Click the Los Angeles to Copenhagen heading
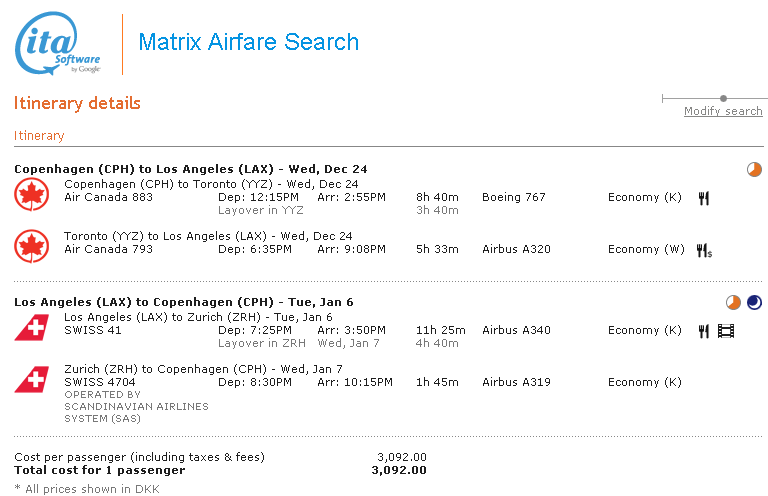Viewport: 768px width, 496px height. [183, 302]
